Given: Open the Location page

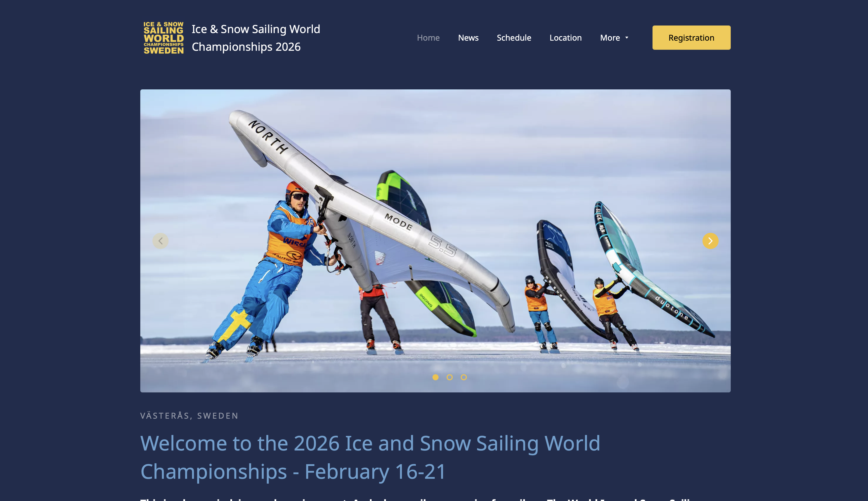Looking at the screenshot, I should click(565, 38).
